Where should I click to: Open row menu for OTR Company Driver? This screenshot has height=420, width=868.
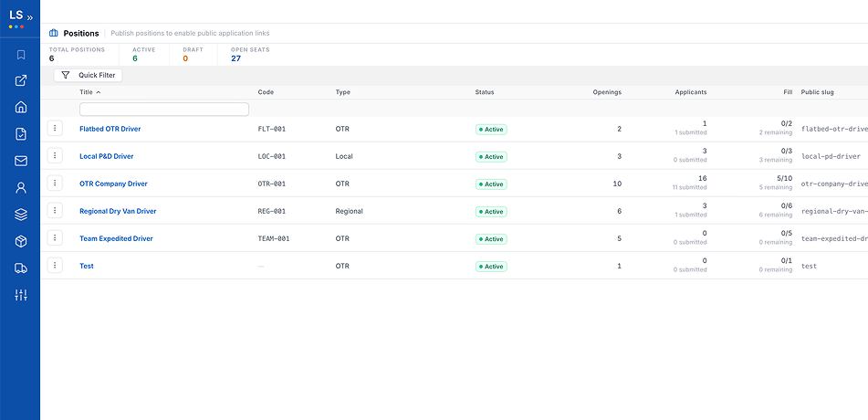pyautogui.click(x=55, y=183)
